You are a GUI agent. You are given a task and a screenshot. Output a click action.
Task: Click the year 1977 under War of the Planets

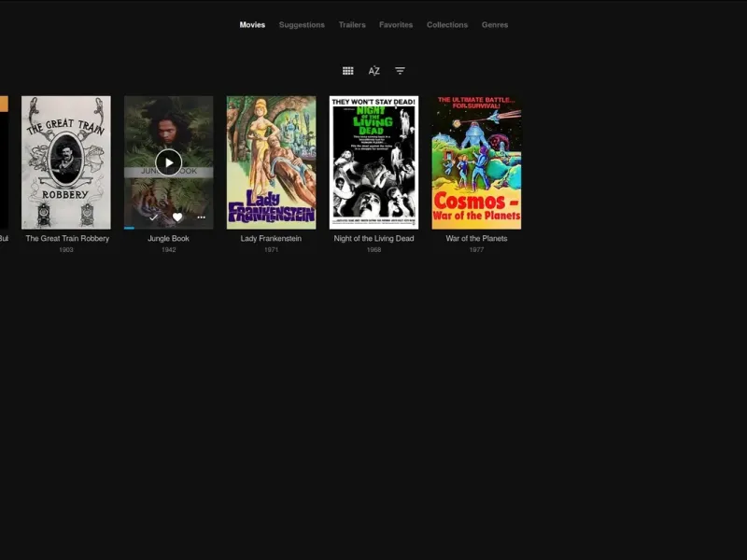point(476,250)
